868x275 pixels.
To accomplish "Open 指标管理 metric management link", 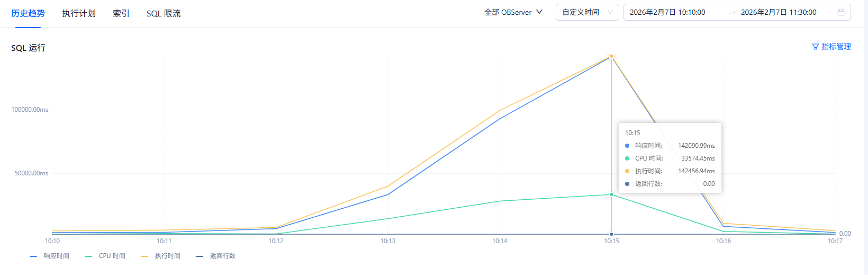I will (x=836, y=47).
